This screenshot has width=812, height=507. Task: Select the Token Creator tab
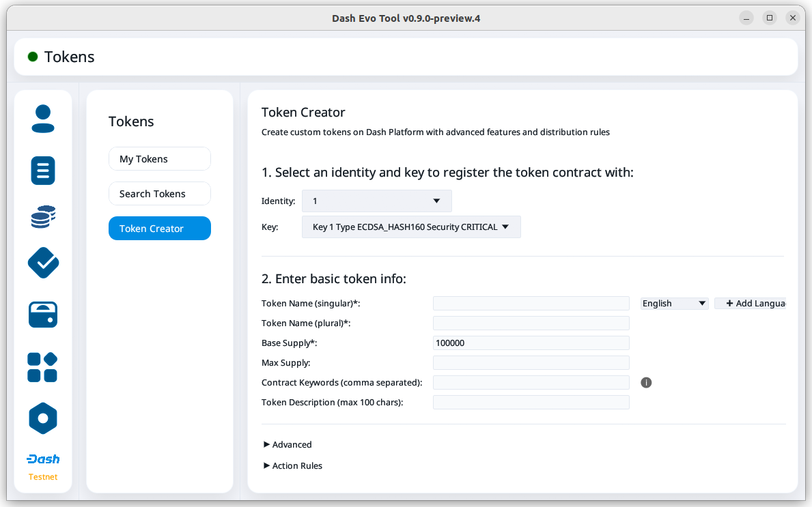point(159,229)
